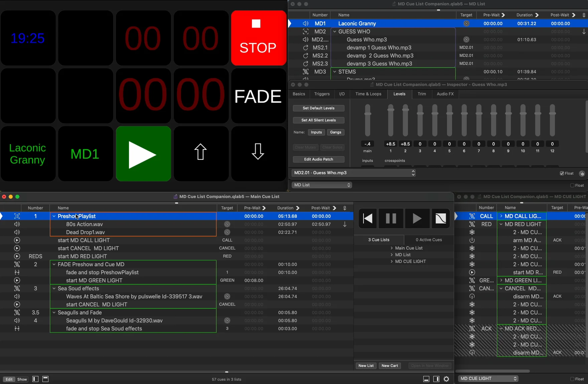Click the skip-to-start transport icon
Viewport: 588px width, 384px height.
point(368,219)
